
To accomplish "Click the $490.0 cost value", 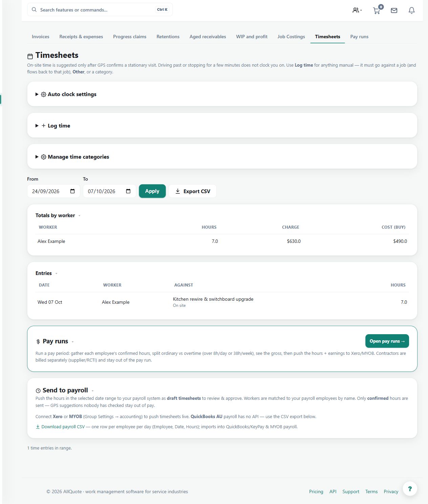I will (400, 241).
